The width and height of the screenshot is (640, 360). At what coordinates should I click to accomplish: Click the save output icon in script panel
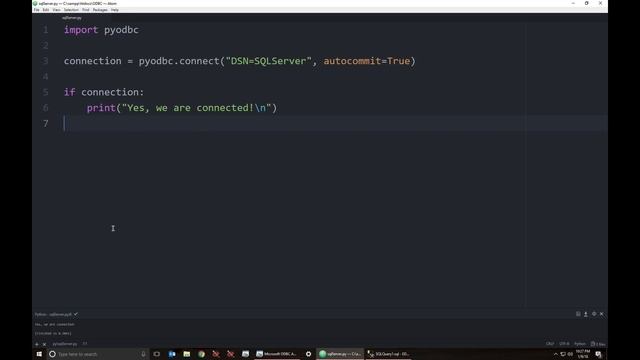[586, 314]
